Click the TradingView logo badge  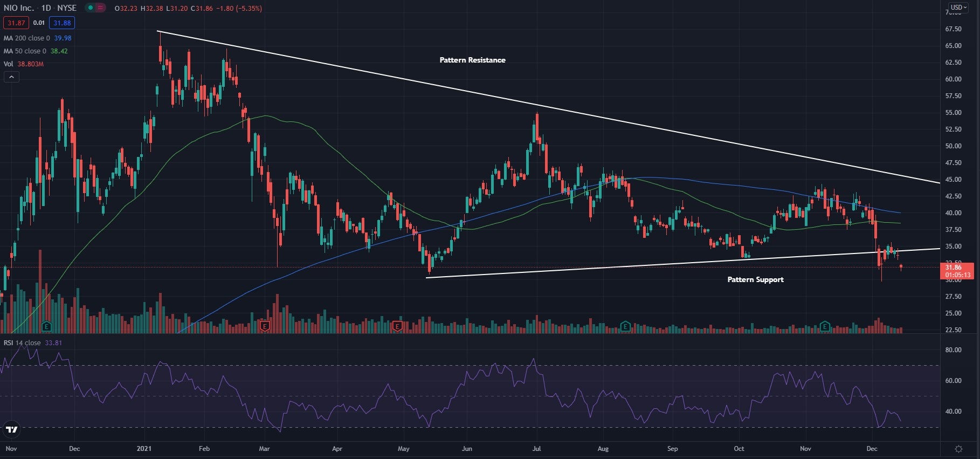(x=11, y=429)
